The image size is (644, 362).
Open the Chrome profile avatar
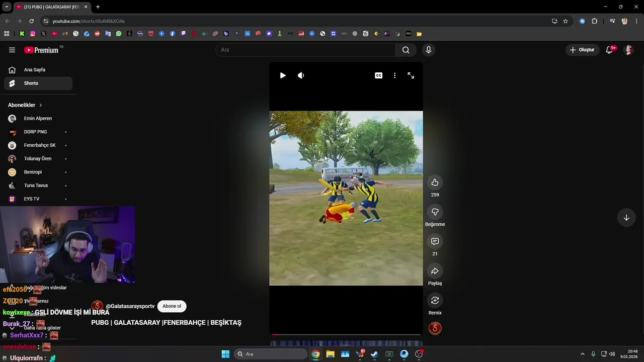(624, 21)
